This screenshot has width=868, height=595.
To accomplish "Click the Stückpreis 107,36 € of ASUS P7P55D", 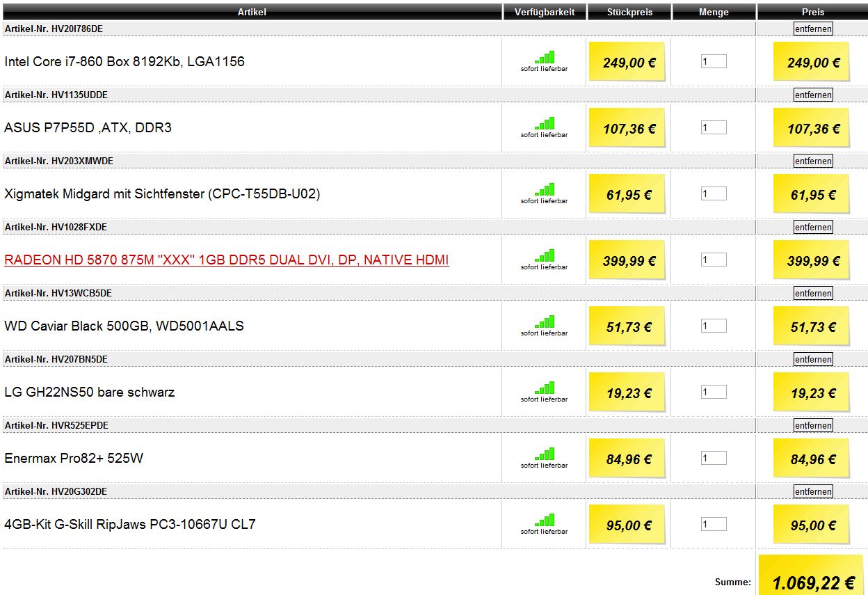I will [x=629, y=129].
